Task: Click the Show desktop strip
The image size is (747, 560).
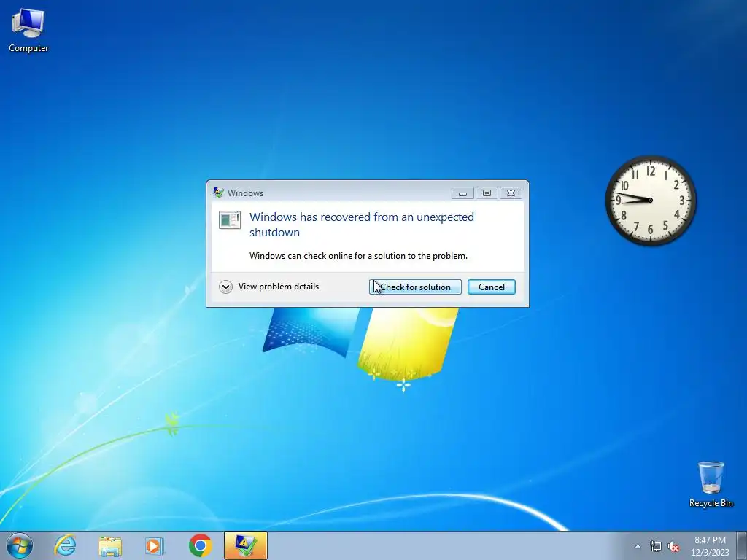Action: coord(742,545)
